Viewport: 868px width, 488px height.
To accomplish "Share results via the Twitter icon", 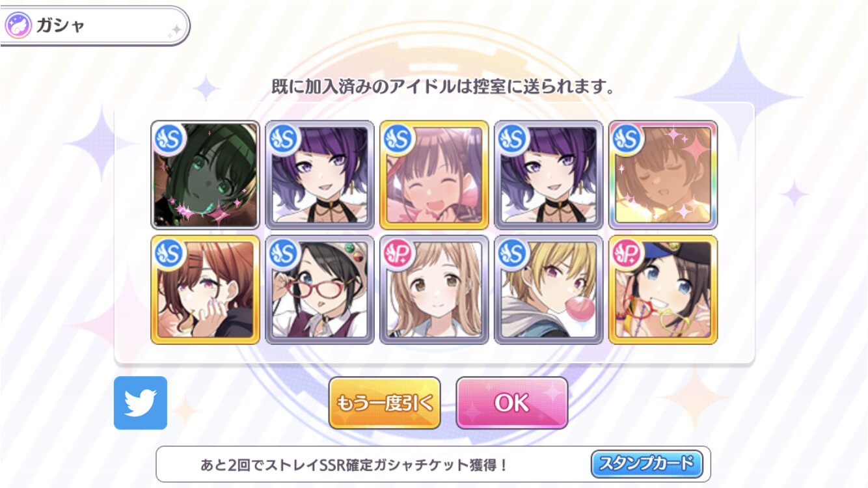I will 141,403.
